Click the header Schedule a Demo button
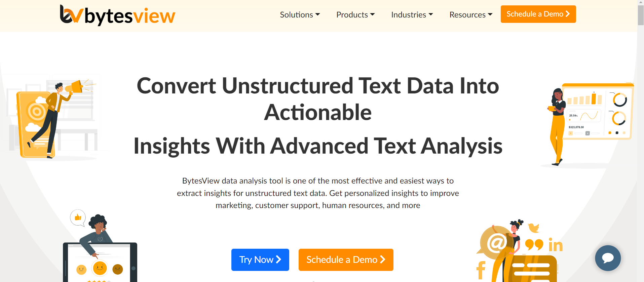 [538, 14]
